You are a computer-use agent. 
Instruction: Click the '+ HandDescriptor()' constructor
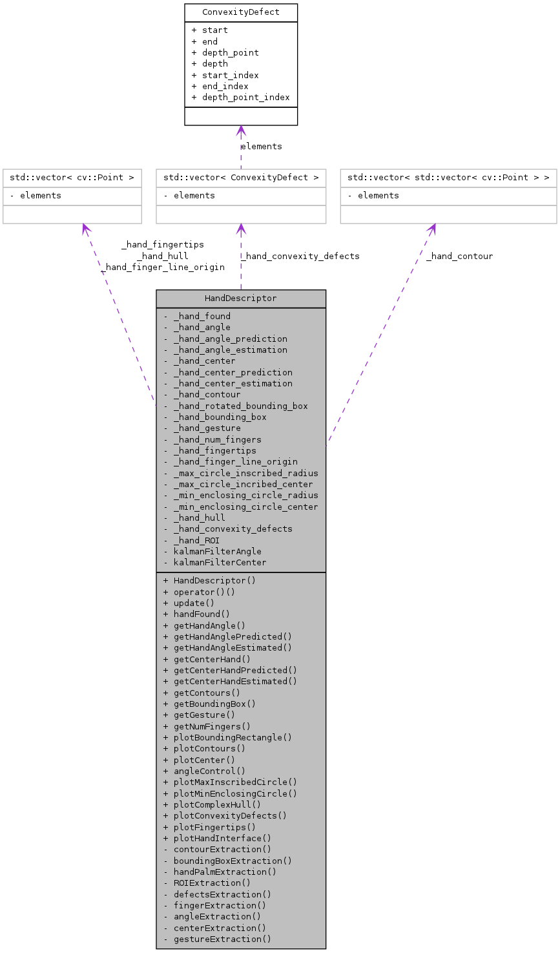pyautogui.click(x=210, y=580)
